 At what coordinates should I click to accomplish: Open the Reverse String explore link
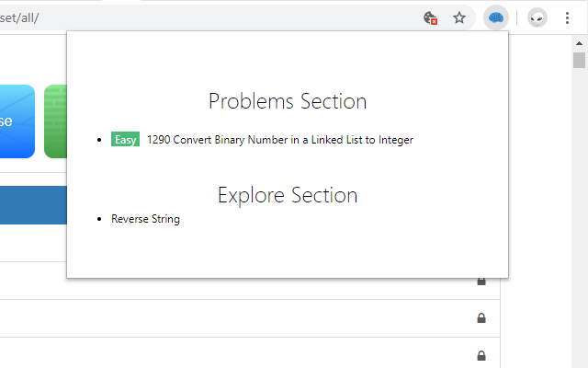[x=145, y=219]
